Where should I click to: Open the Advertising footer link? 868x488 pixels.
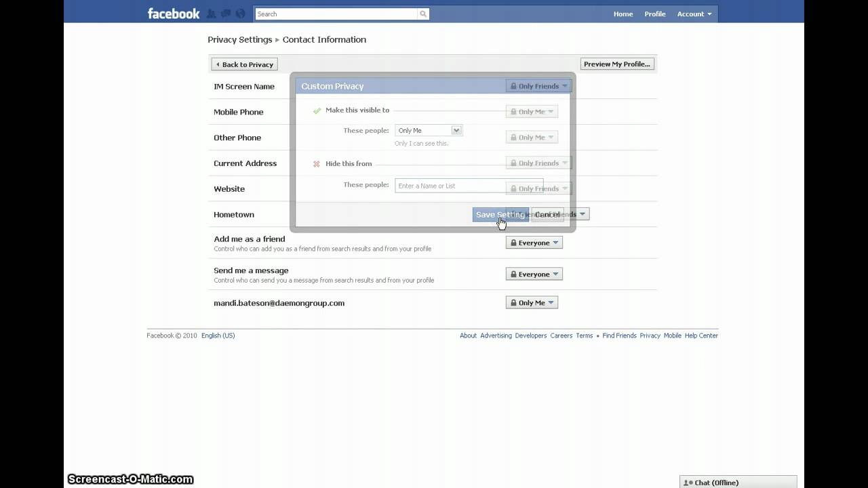coord(496,335)
